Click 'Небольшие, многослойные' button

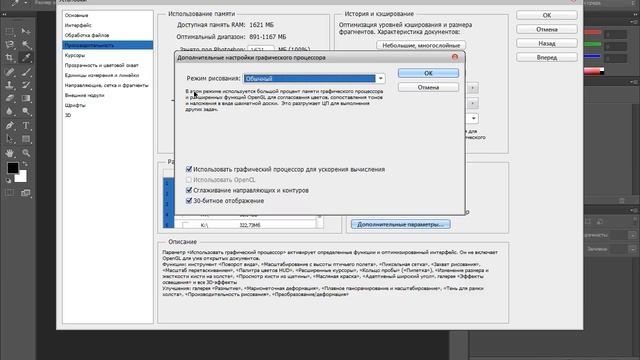421,45
